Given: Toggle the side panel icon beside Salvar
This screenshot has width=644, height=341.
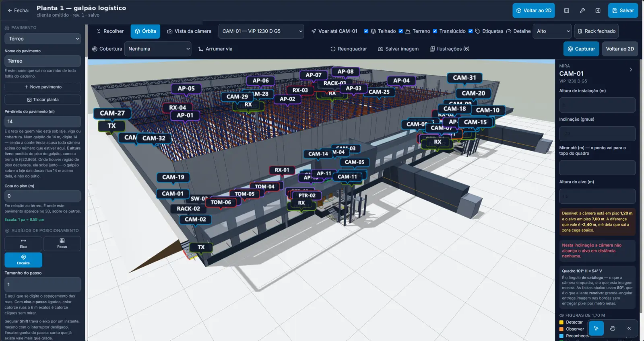Looking at the screenshot, I should (598, 10).
